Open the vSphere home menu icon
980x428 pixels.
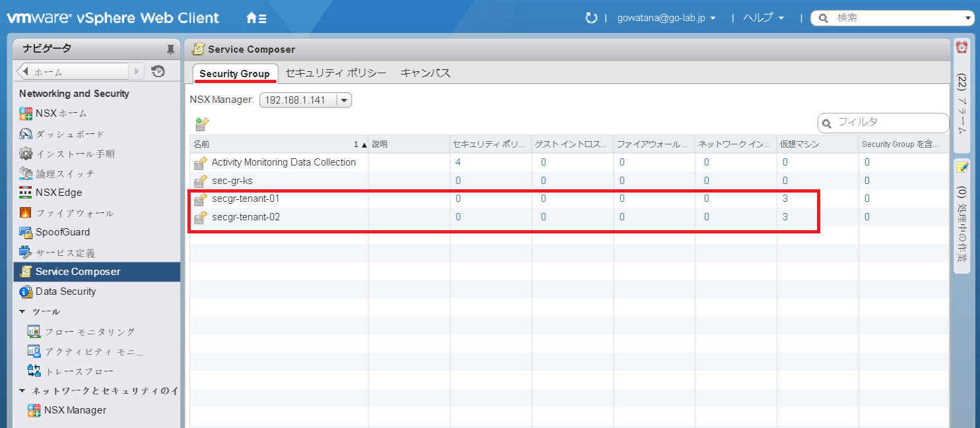tap(256, 18)
